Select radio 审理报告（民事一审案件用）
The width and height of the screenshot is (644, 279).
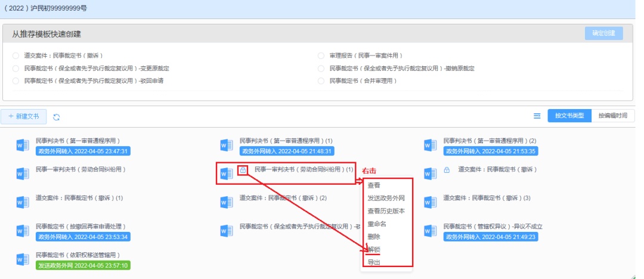pyautogui.click(x=321, y=55)
